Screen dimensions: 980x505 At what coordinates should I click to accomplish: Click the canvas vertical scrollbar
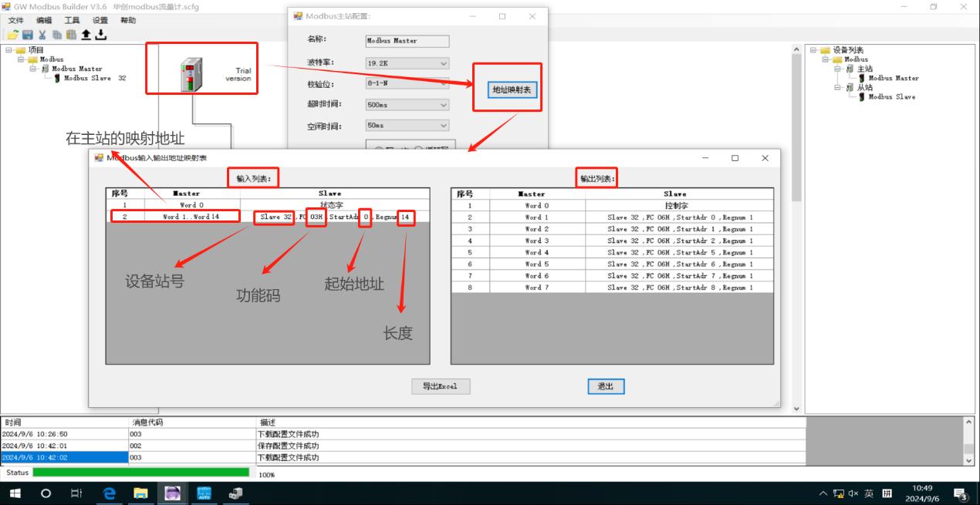pos(797,228)
